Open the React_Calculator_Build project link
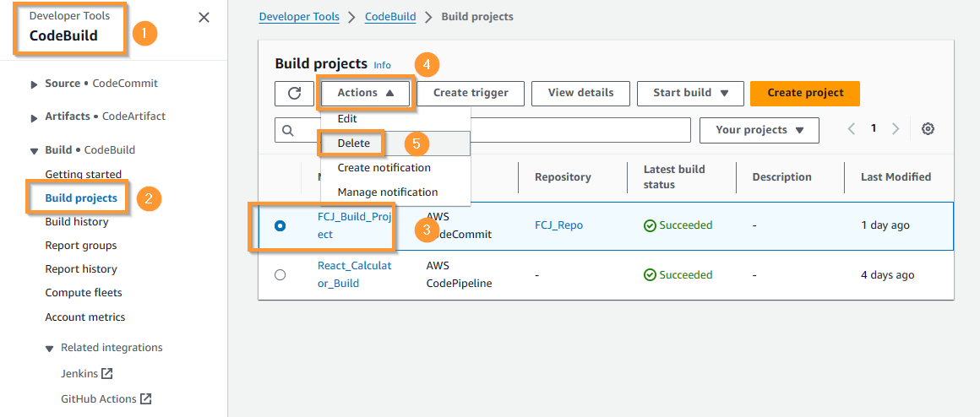980x417 pixels. click(x=354, y=274)
